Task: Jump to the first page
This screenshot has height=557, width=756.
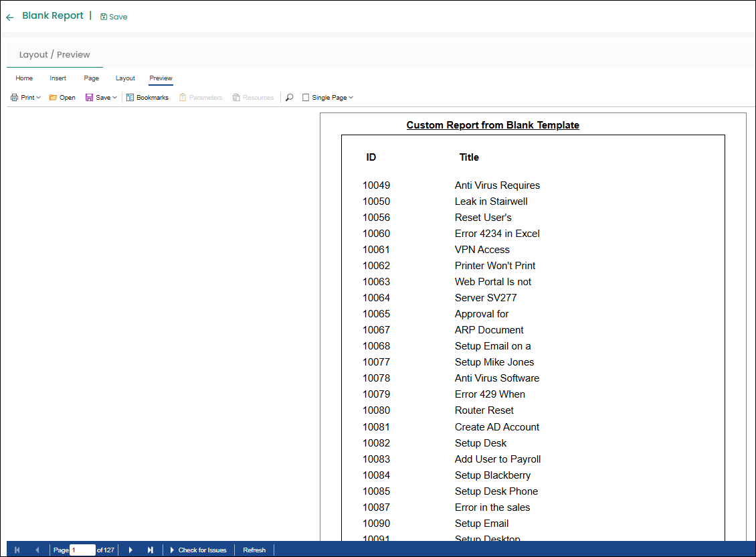Action: [x=17, y=550]
